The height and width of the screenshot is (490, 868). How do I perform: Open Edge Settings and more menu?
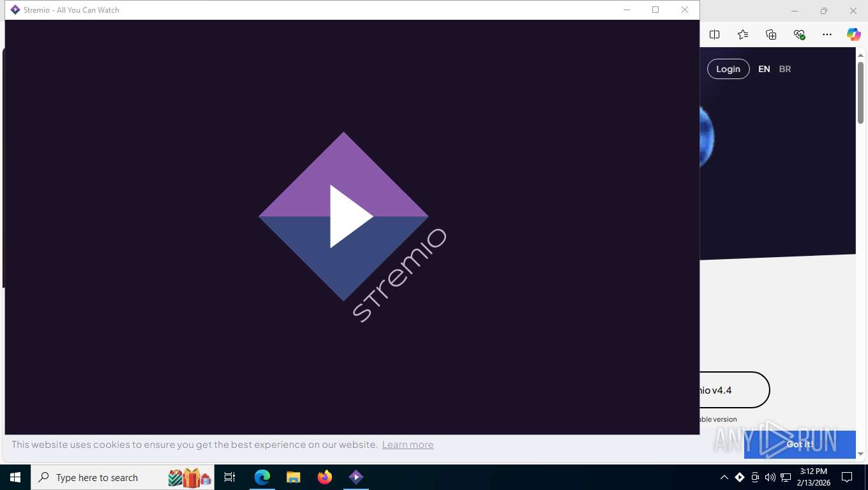click(827, 34)
